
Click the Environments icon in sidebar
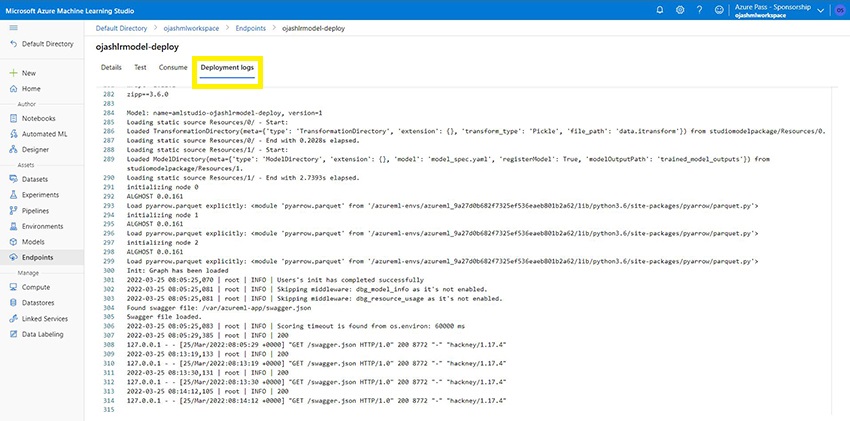pyautogui.click(x=14, y=226)
